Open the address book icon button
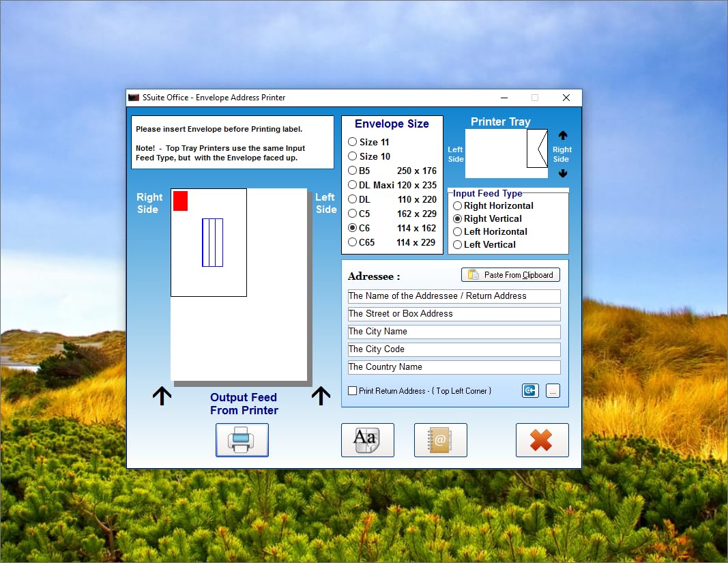 tap(440, 440)
